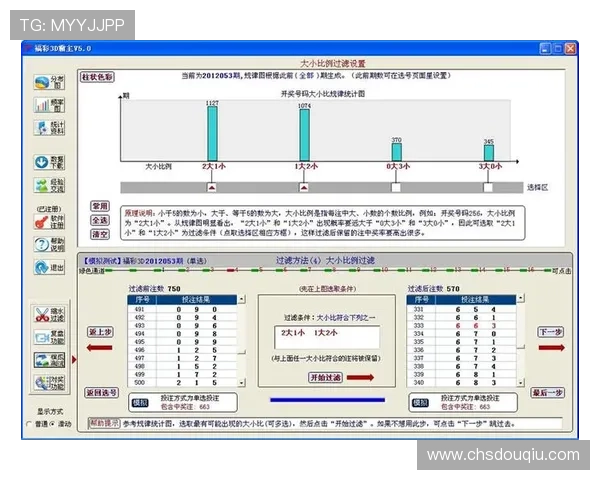This screenshot has width=600, height=480.
Task: Click the 开始过滤 start filter button
Action: [x=300, y=377]
